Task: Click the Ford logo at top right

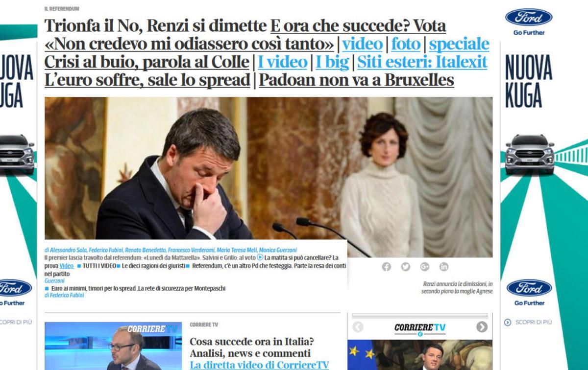Action: (529, 18)
